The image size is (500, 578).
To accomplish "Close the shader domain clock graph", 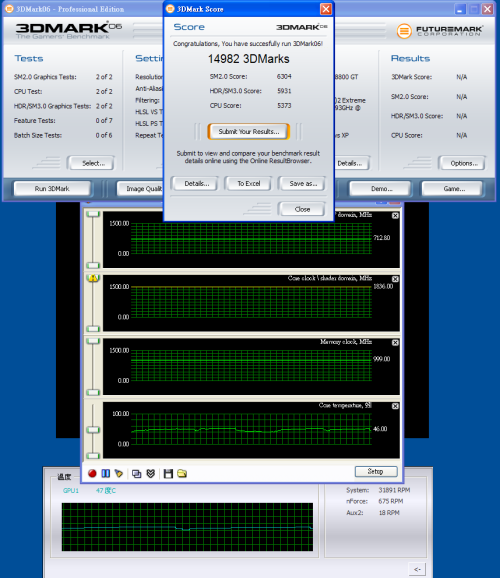I will point(395,279).
